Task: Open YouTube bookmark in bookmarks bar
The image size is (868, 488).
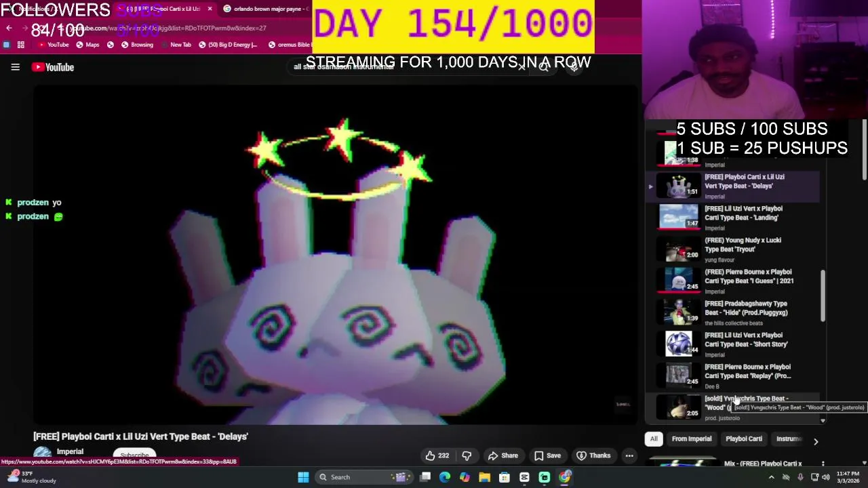Action: [53, 45]
